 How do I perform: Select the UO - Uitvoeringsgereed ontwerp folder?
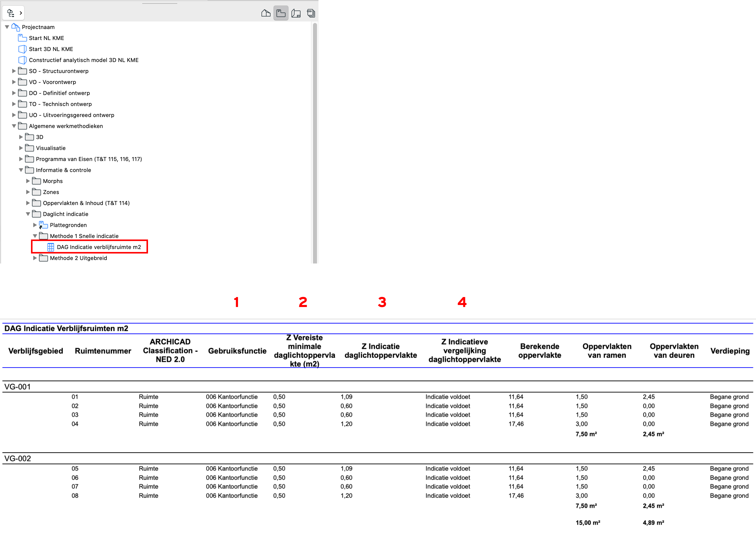(x=72, y=115)
